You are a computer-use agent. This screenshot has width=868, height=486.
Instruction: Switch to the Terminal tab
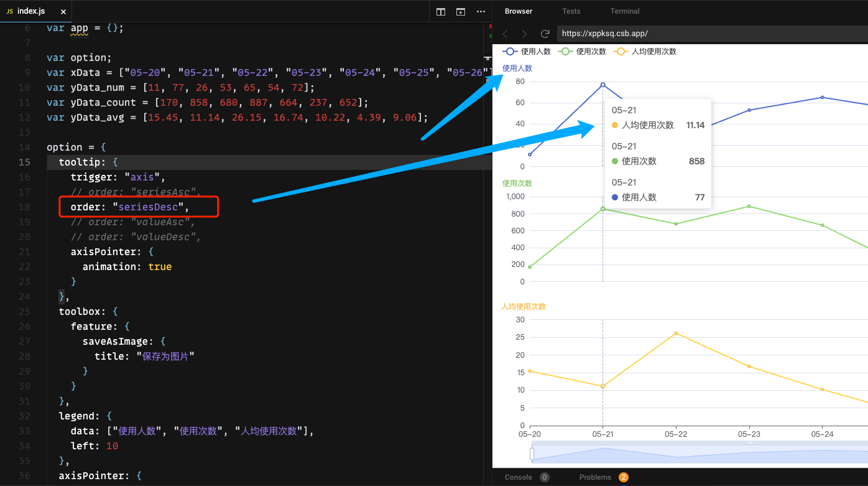pyautogui.click(x=624, y=11)
